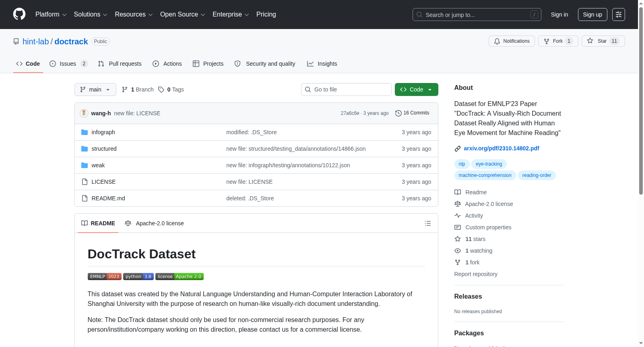Click the nlp topic tag
This screenshot has height=347, width=644.
(x=462, y=164)
